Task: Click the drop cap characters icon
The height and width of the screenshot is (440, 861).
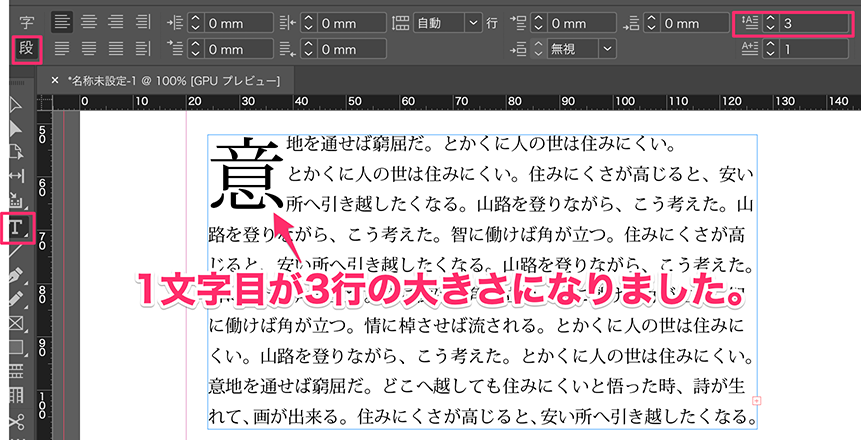Action: pos(750,49)
